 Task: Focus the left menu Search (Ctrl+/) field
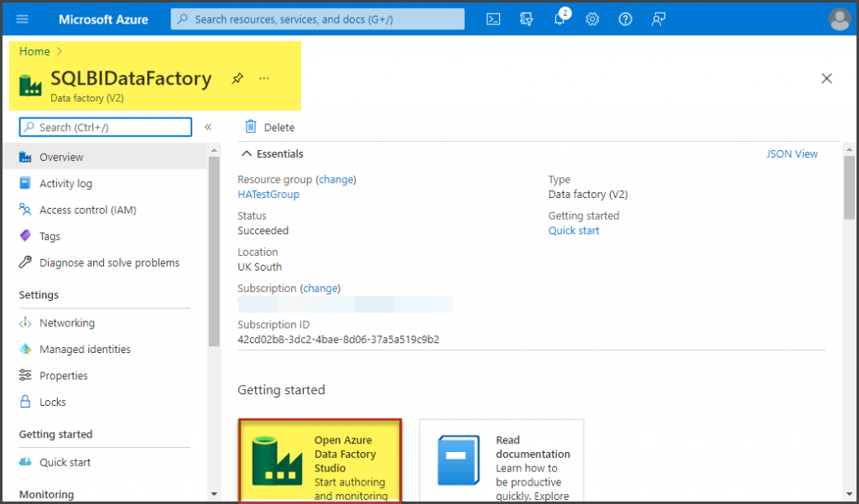tap(106, 127)
